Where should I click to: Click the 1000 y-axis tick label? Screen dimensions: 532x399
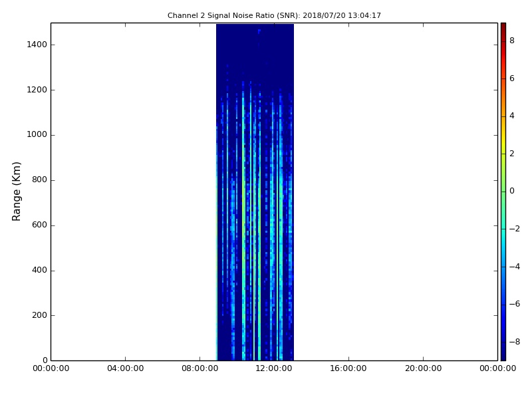click(37, 135)
